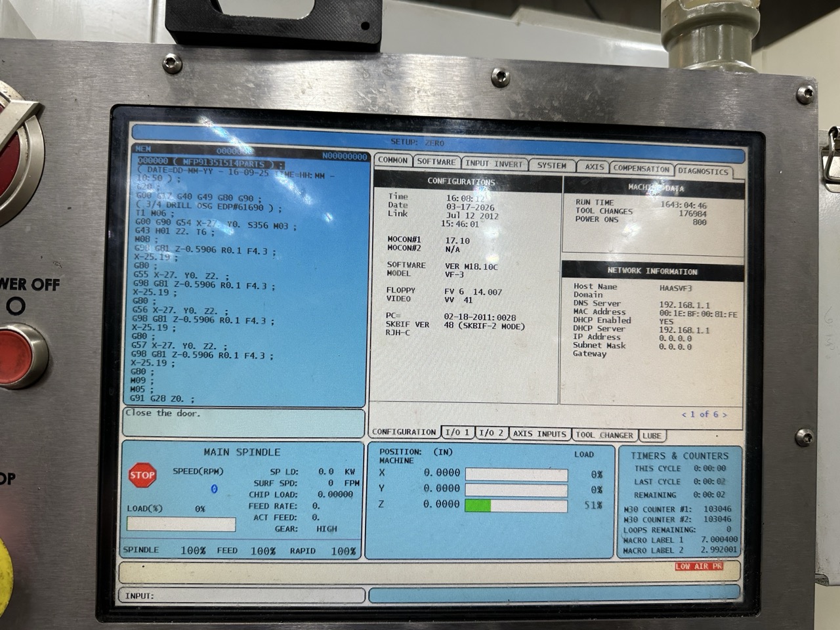Switch to the I/O 1 sub-tab
The image size is (840, 630).
point(457,432)
